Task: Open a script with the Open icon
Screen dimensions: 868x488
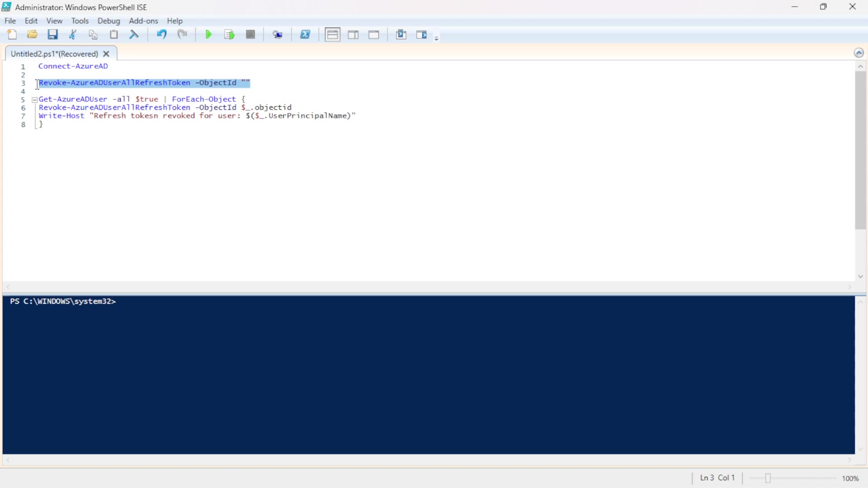Action: click(32, 34)
